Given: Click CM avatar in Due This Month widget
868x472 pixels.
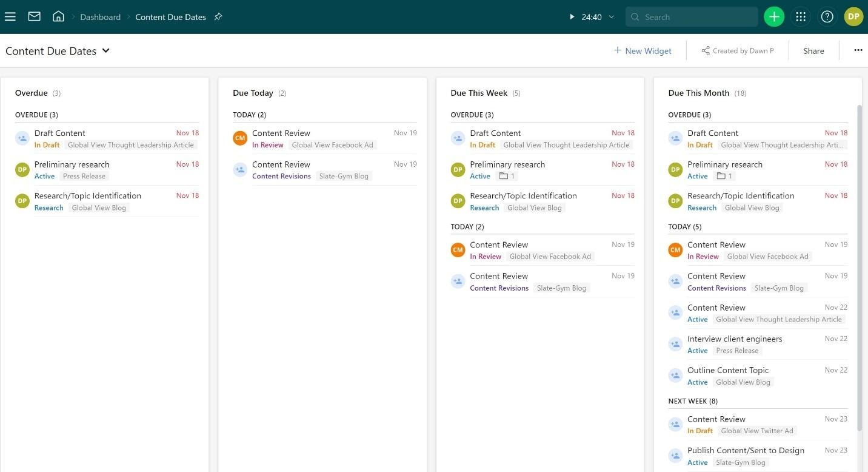Looking at the screenshot, I should (x=675, y=250).
